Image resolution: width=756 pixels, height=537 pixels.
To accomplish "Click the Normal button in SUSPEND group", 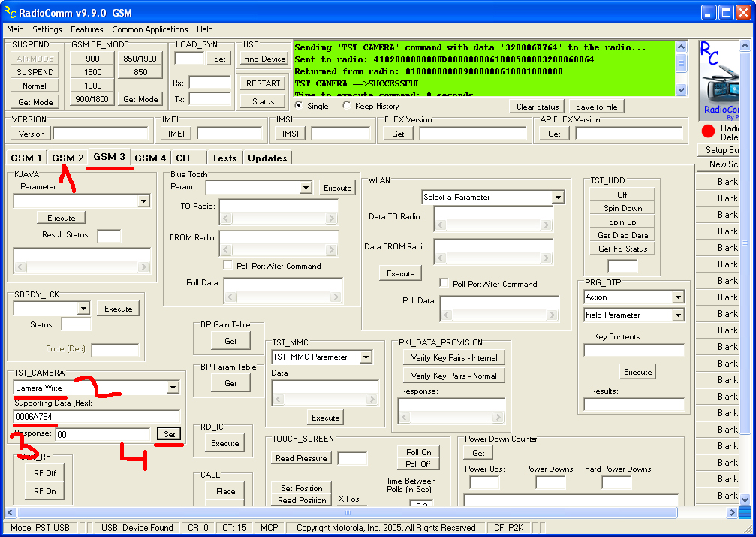I will (x=35, y=86).
